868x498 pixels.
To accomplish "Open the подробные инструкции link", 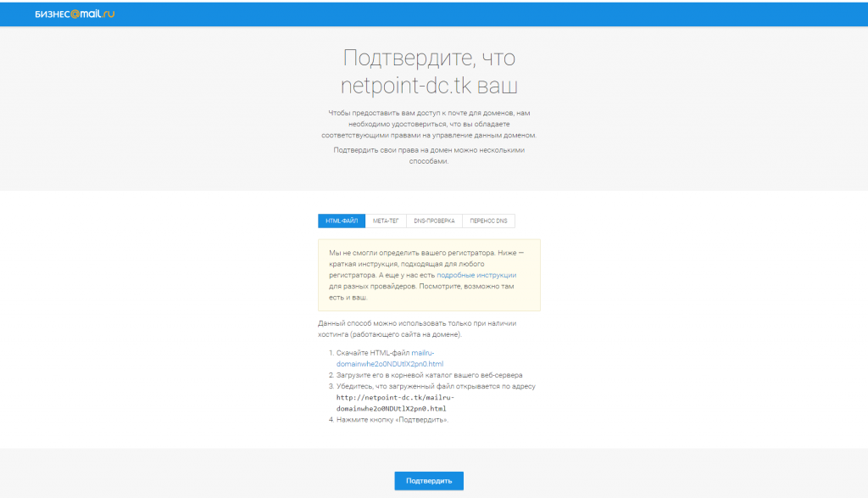I will point(476,275).
